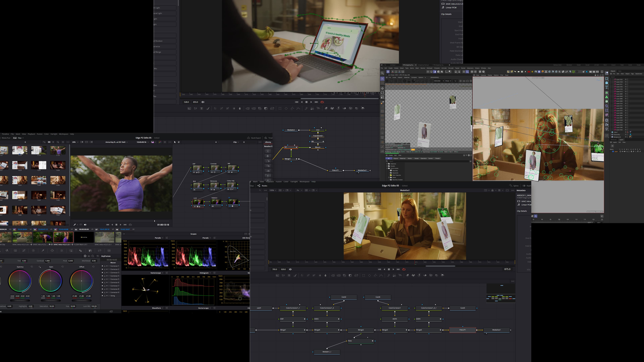Switch to the shopping frame.ai tab

coord(423,65)
